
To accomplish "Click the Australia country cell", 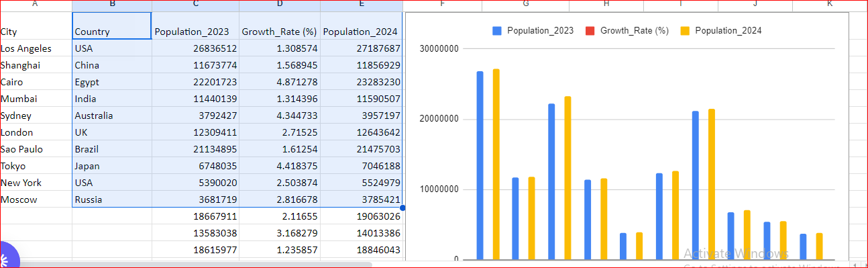I will coord(111,116).
